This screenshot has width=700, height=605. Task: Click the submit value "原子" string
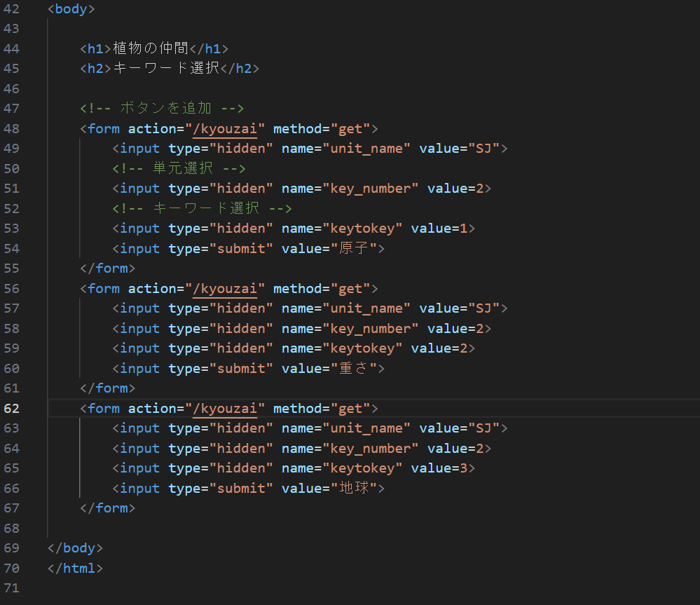pyautogui.click(x=357, y=248)
